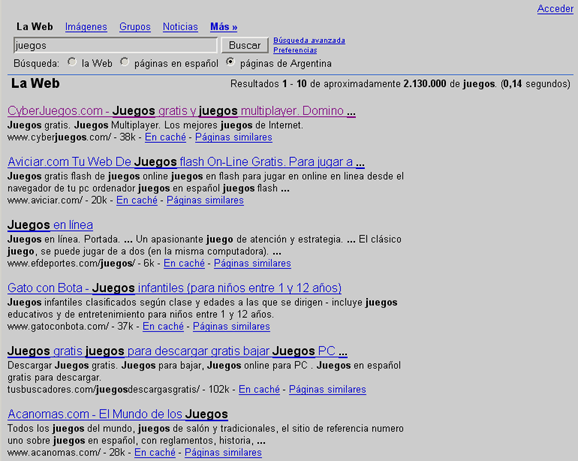Open 'Juegos en línea' result title
The height and width of the screenshot is (461, 578).
point(50,225)
